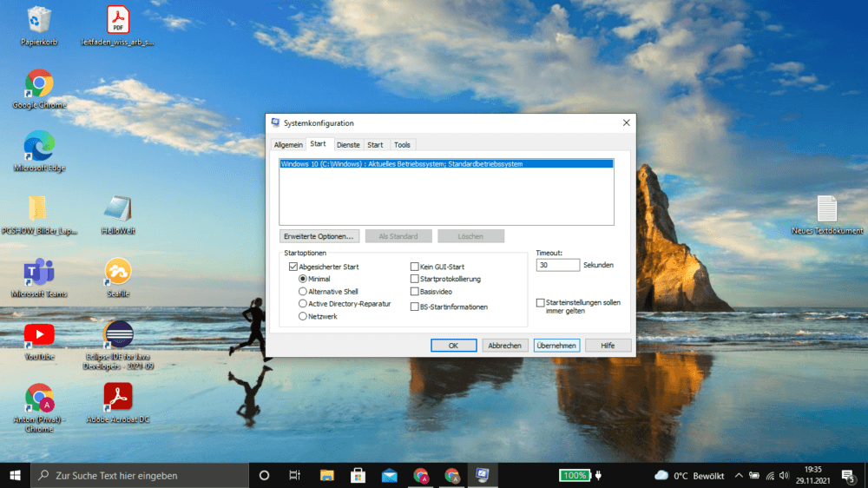868x488 pixels.
Task: Close the Systemkonfiguration dialog
Action: pos(626,123)
